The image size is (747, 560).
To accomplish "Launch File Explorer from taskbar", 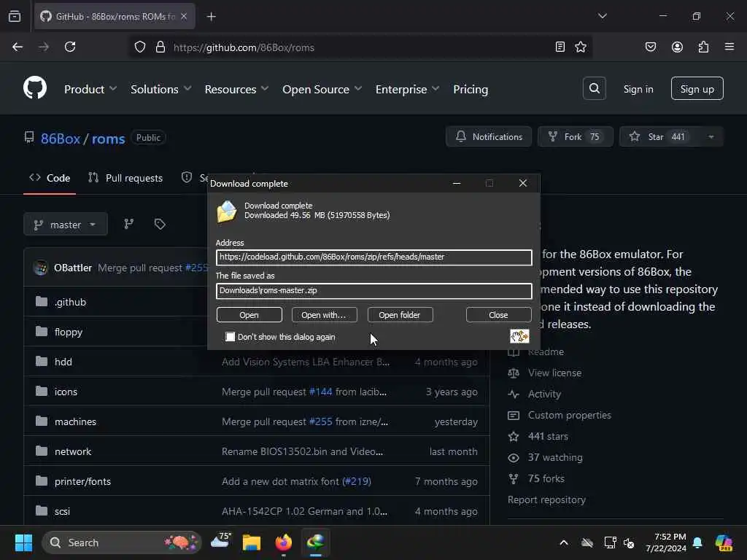I will click(252, 542).
